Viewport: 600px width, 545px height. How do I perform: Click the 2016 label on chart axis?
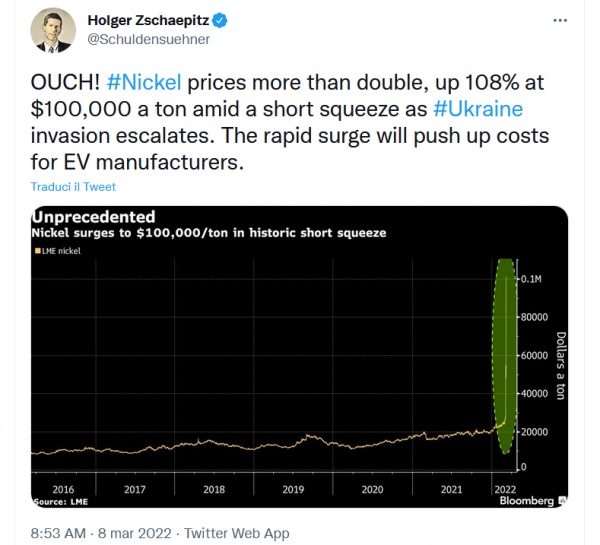tap(63, 489)
